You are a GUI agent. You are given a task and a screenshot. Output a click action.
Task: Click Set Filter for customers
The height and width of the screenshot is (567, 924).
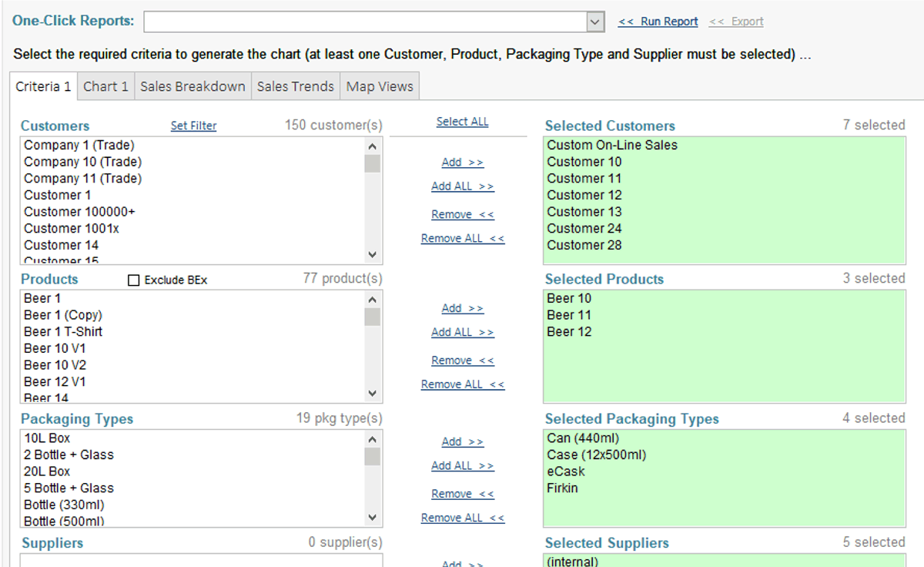(x=193, y=126)
